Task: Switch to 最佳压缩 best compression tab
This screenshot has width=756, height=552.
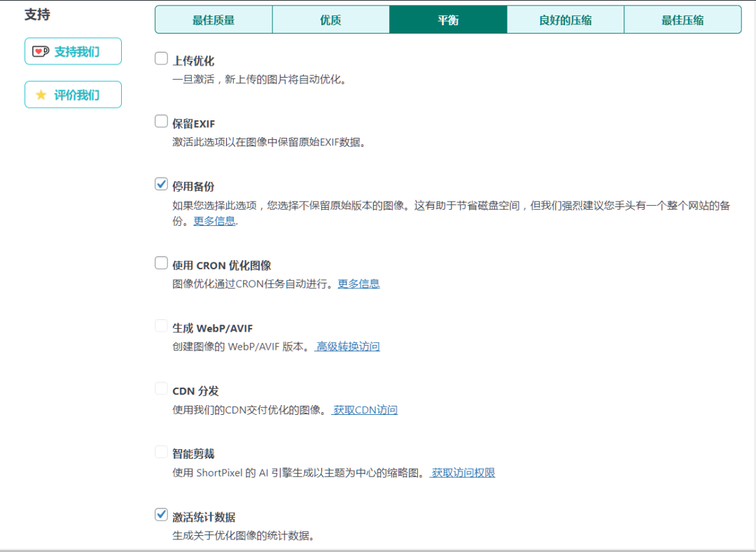Action: pos(682,20)
